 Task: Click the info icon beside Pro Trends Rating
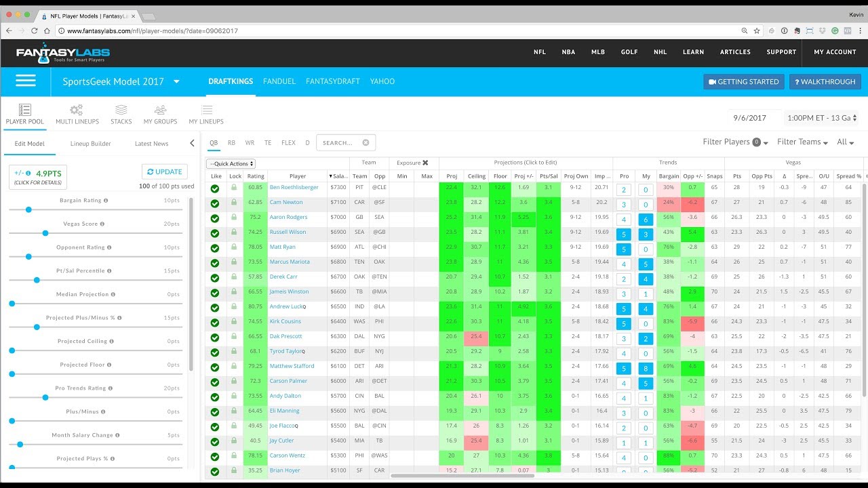111,388
